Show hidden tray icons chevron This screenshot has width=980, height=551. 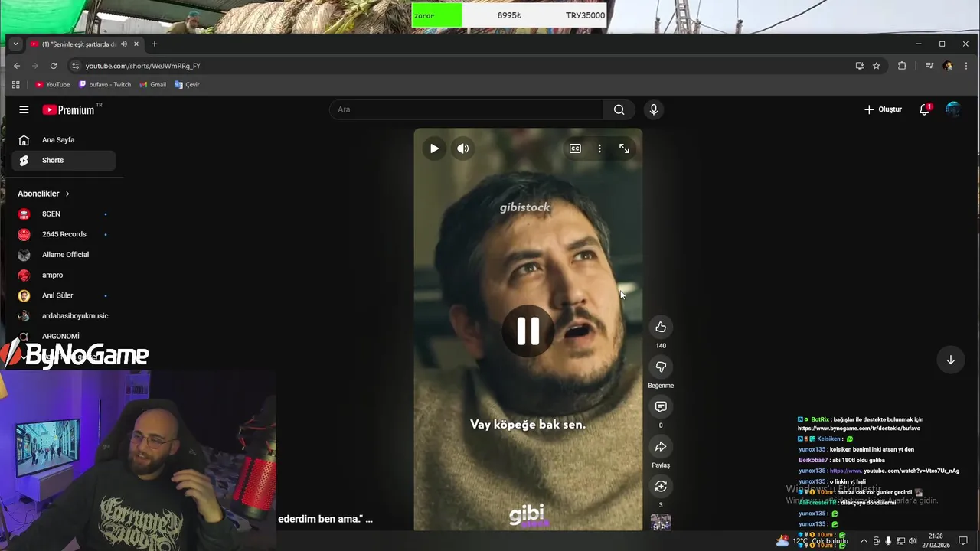point(864,541)
